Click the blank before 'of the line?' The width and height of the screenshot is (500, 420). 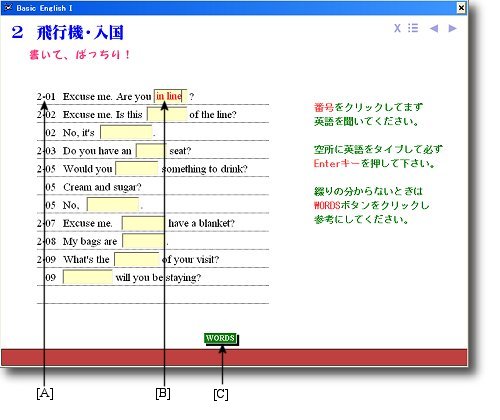click(167, 114)
